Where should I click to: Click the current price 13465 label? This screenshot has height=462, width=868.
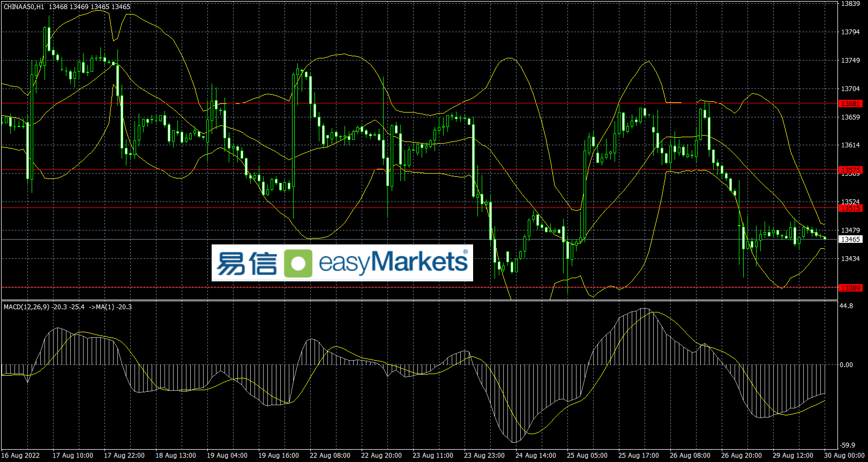[x=850, y=239]
